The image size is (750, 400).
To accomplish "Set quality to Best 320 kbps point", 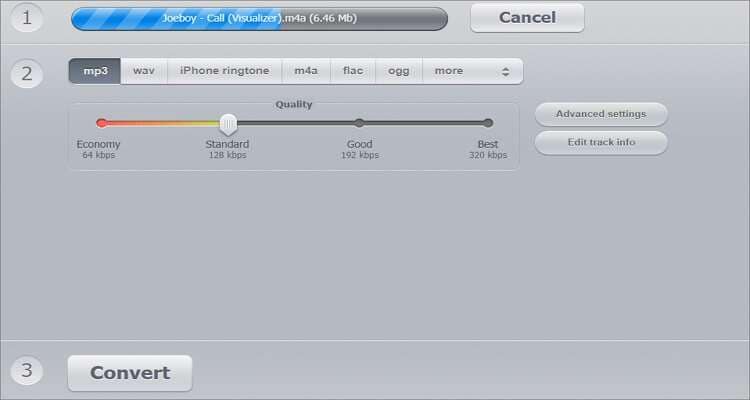I will click(x=487, y=123).
